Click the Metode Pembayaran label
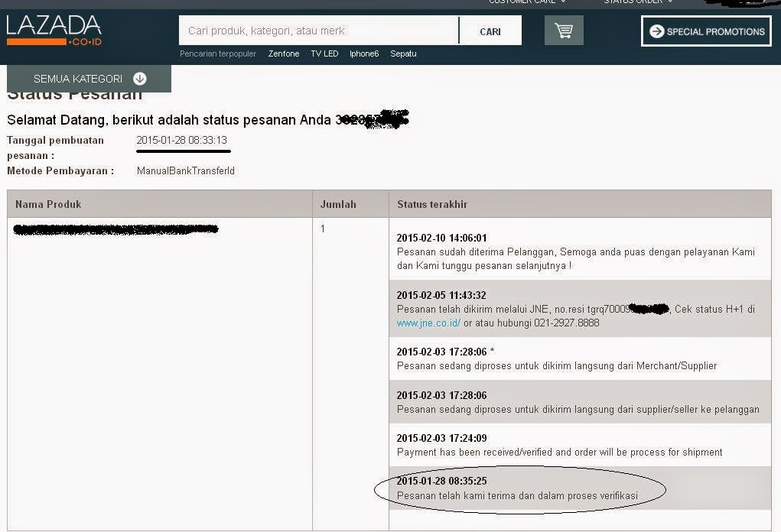Viewport: 781px width, 532px height. [x=60, y=170]
